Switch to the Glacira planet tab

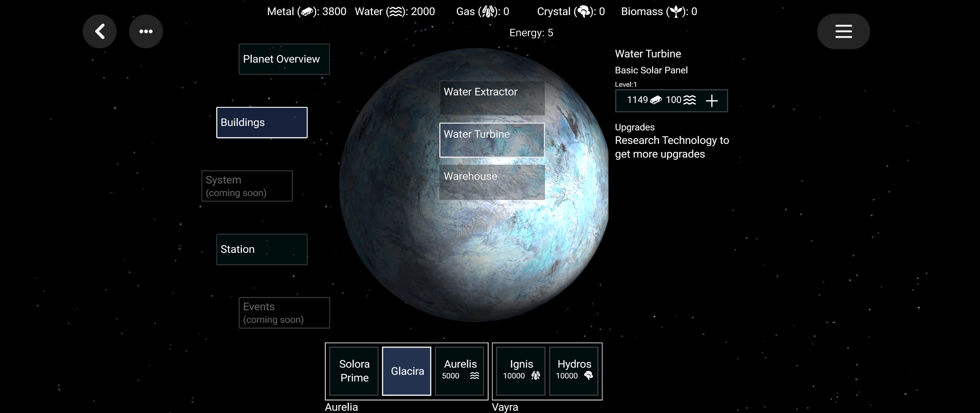407,371
